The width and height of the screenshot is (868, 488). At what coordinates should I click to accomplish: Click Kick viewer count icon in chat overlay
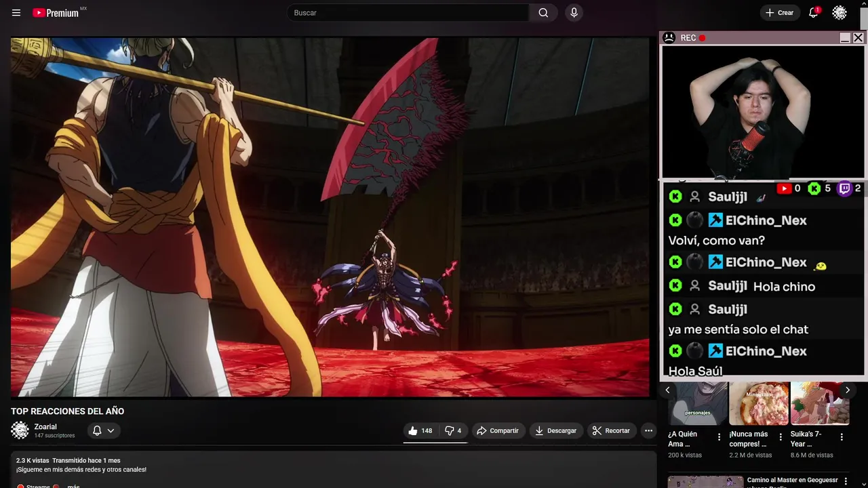814,188
